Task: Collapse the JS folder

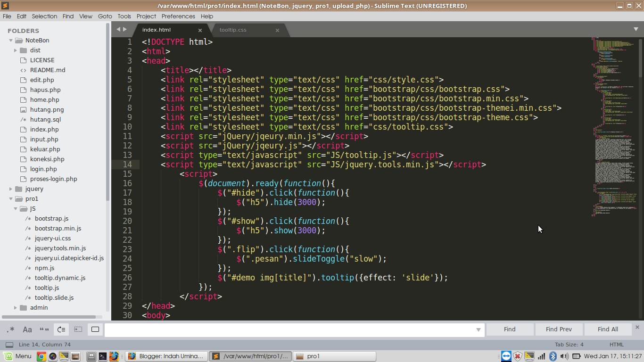Action: point(16,209)
